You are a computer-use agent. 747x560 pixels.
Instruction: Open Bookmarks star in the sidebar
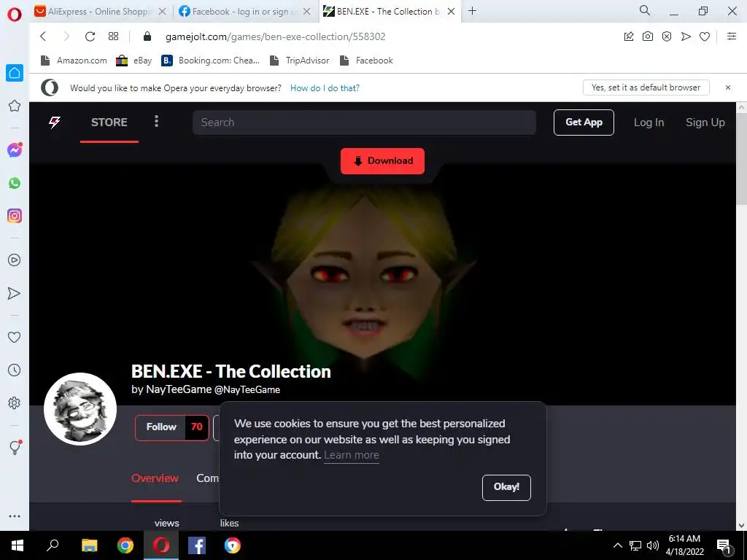tap(15, 106)
